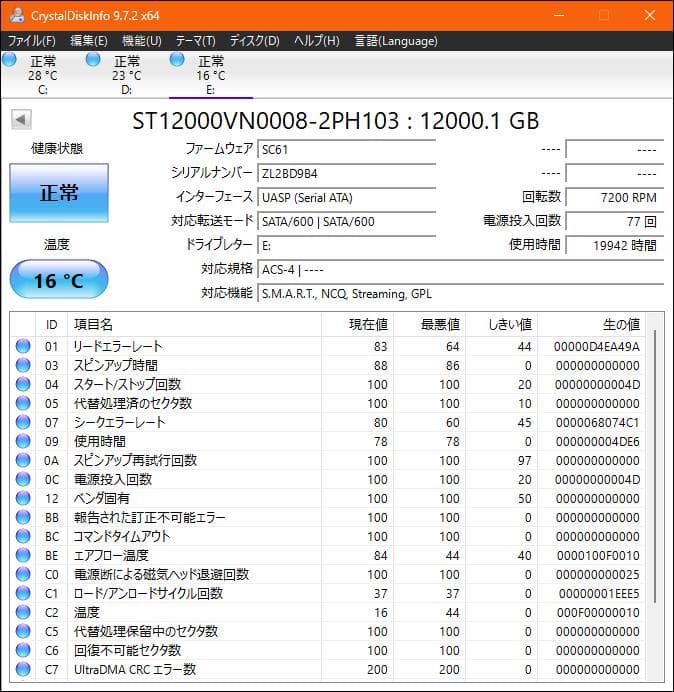Click status orb for C5 代替処理保留中のセクタ数
The height and width of the screenshot is (692, 674).
(23, 631)
